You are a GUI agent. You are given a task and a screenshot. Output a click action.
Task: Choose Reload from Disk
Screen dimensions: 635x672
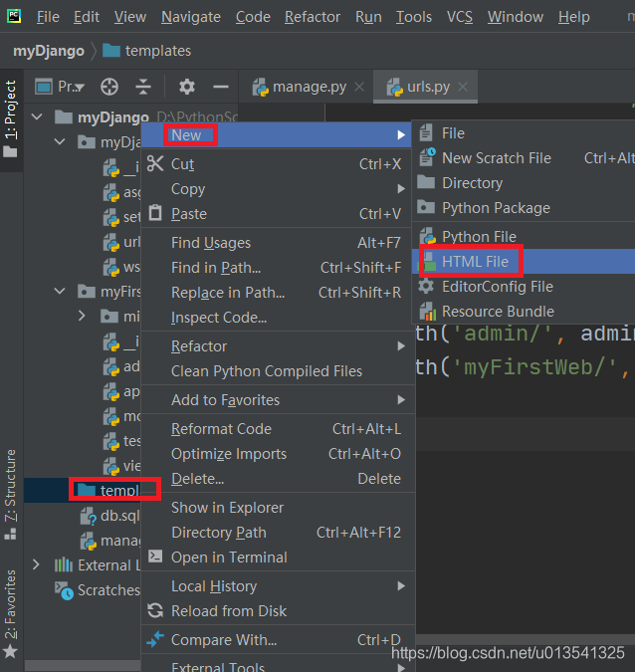pos(278,611)
